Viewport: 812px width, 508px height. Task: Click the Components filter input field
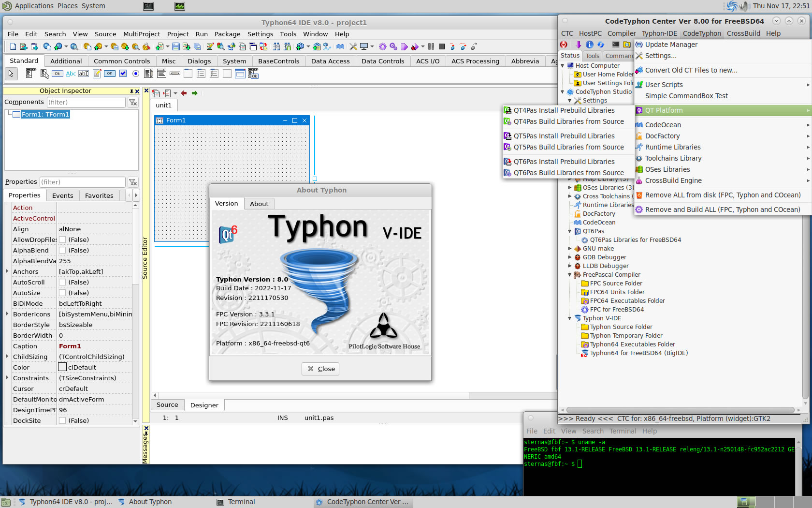pos(86,102)
